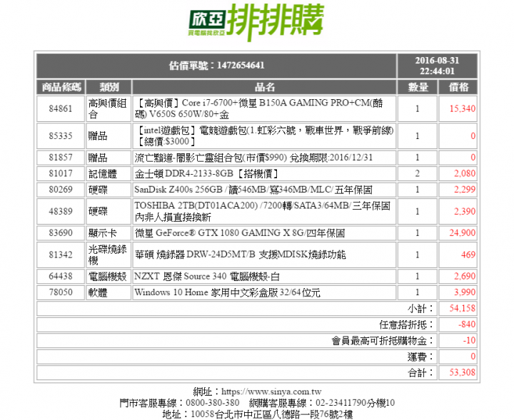
Task: Click the 高興價組合 category cell
Action: point(109,108)
